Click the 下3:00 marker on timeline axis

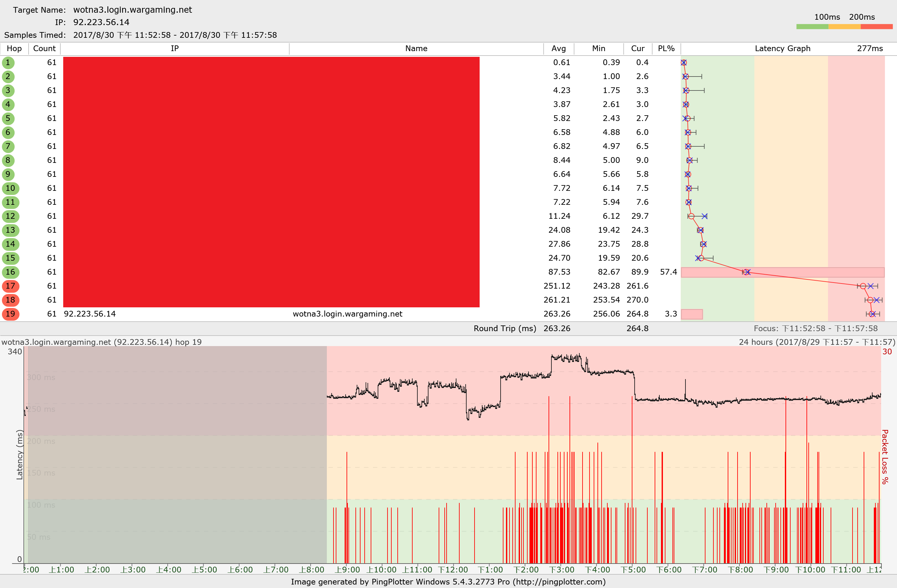pos(562,570)
